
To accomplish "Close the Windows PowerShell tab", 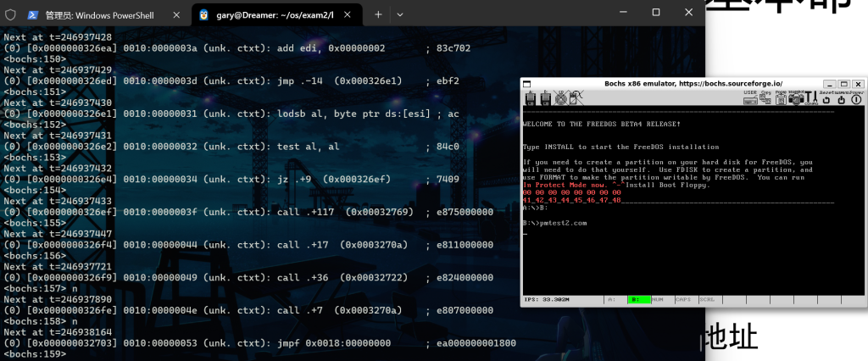I will click(x=176, y=14).
